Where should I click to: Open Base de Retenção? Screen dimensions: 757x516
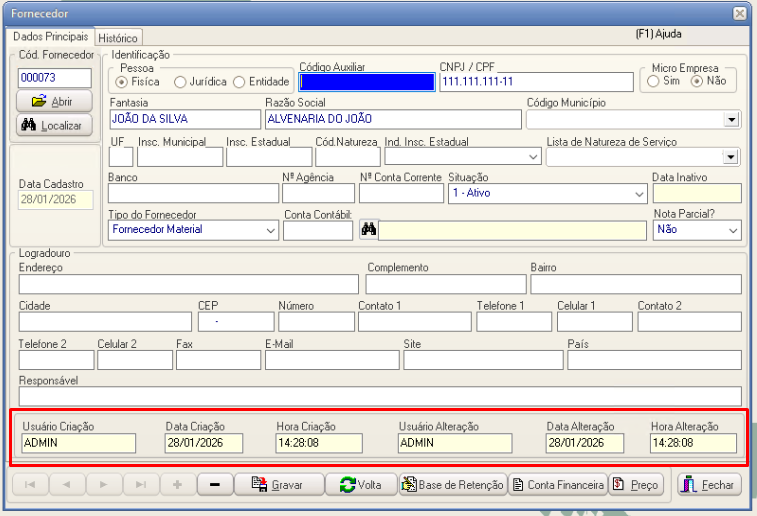(x=452, y=485)
